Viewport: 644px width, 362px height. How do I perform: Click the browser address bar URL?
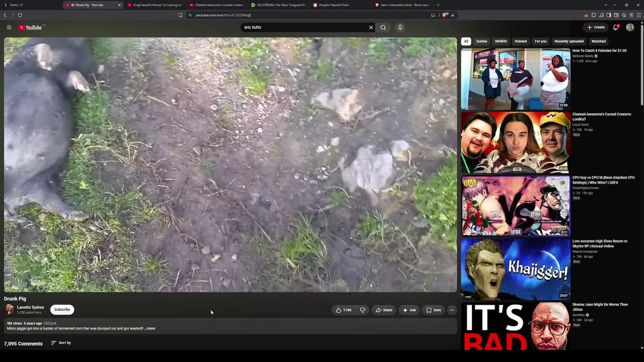click(x=223, y=15)
